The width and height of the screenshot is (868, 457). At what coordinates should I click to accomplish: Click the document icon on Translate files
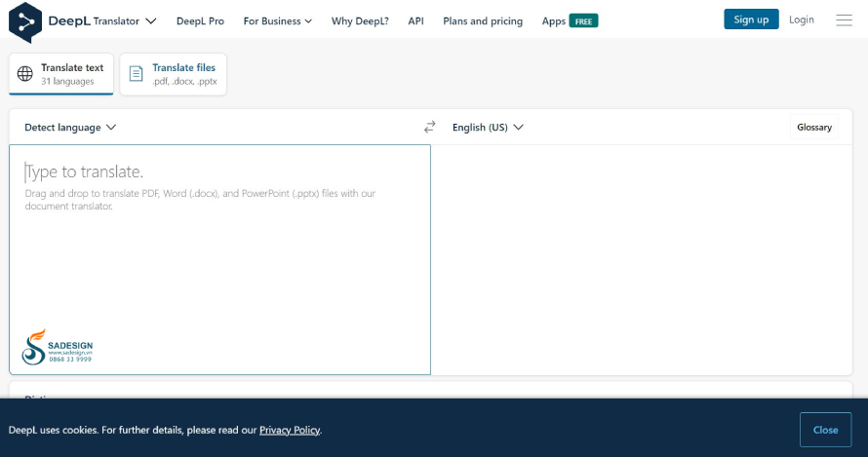click(x=136, y=74)
